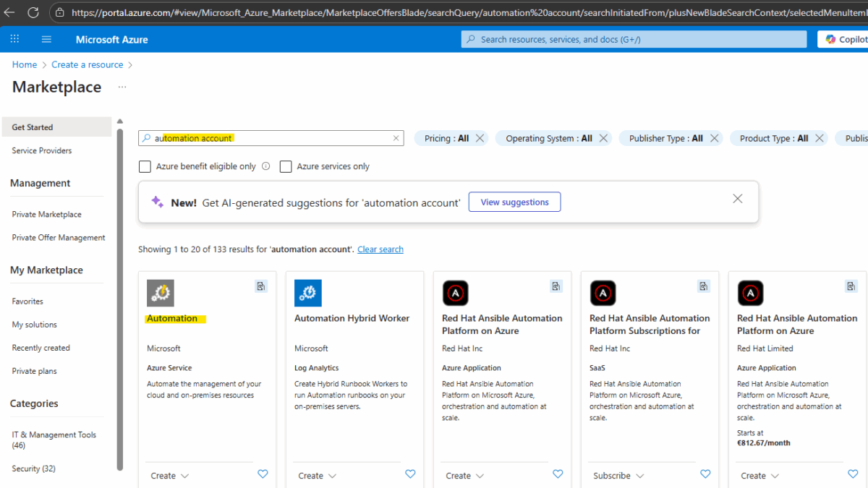Click the View suggestions button
This screenshot has width=868, height=488.
[x=514, y=202]
